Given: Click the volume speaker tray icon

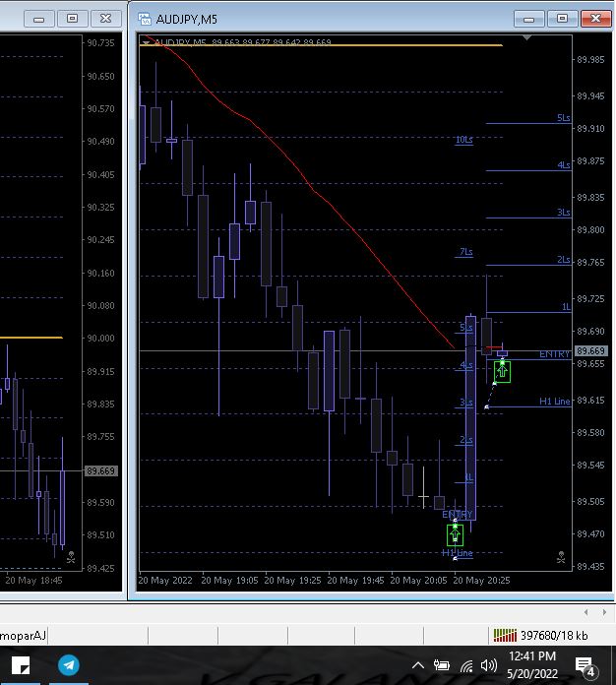Looking at the screenshot, I should point(488,665).
